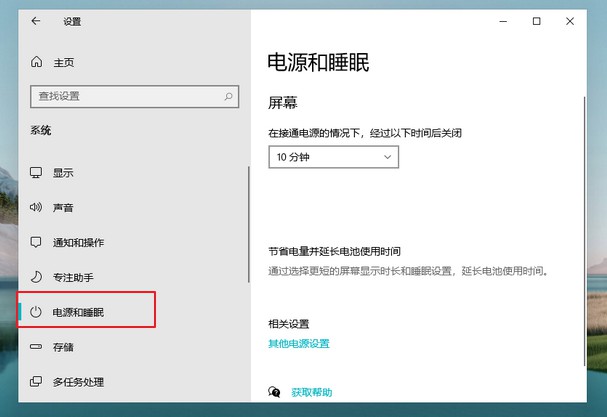Click the back arrow in Settings

click(36, 21)
